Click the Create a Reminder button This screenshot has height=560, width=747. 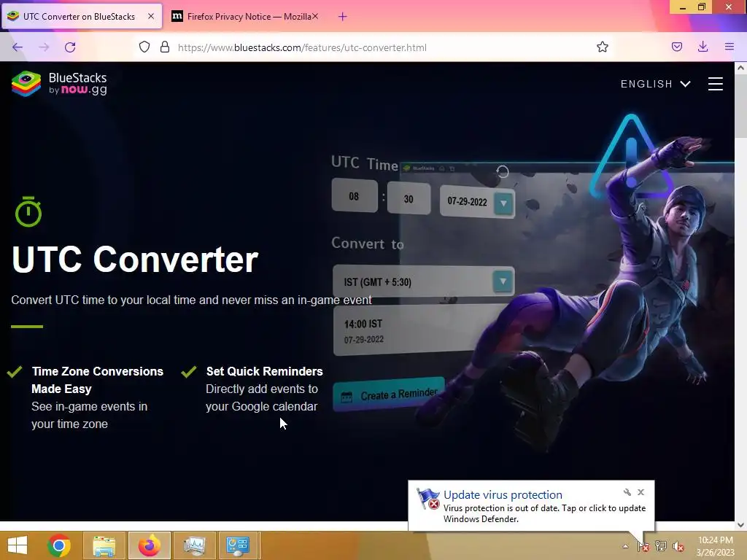point(390,394)
